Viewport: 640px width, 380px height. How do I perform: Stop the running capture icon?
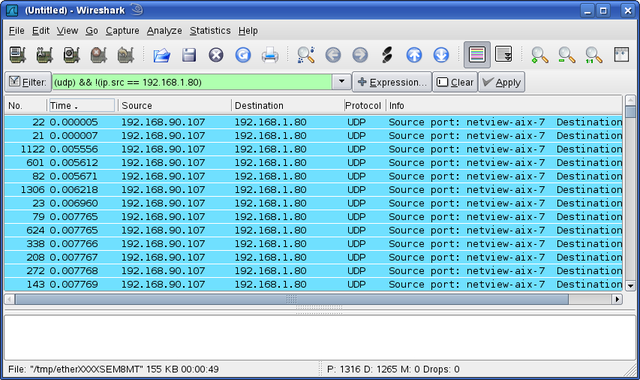coord(98,55)
